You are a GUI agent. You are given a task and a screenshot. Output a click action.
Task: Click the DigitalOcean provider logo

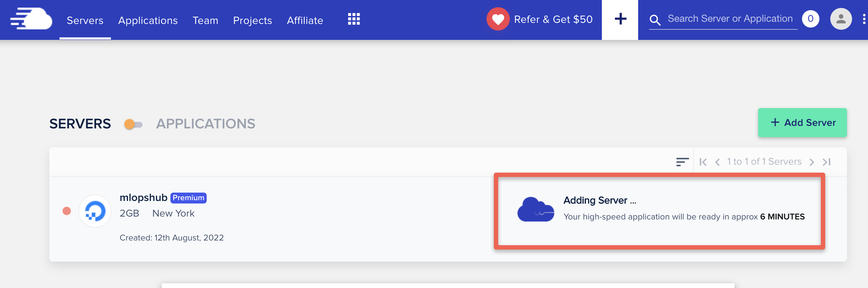pos(95,211)
